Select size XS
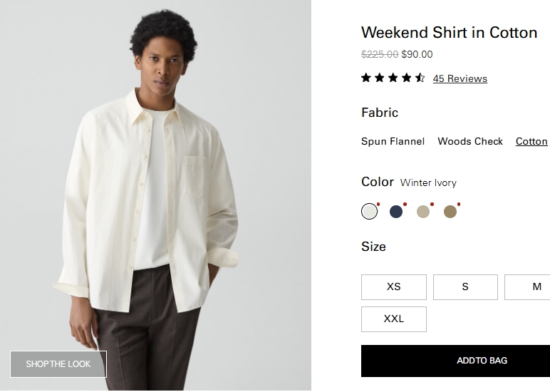The image size is (550, 392). 394,287
